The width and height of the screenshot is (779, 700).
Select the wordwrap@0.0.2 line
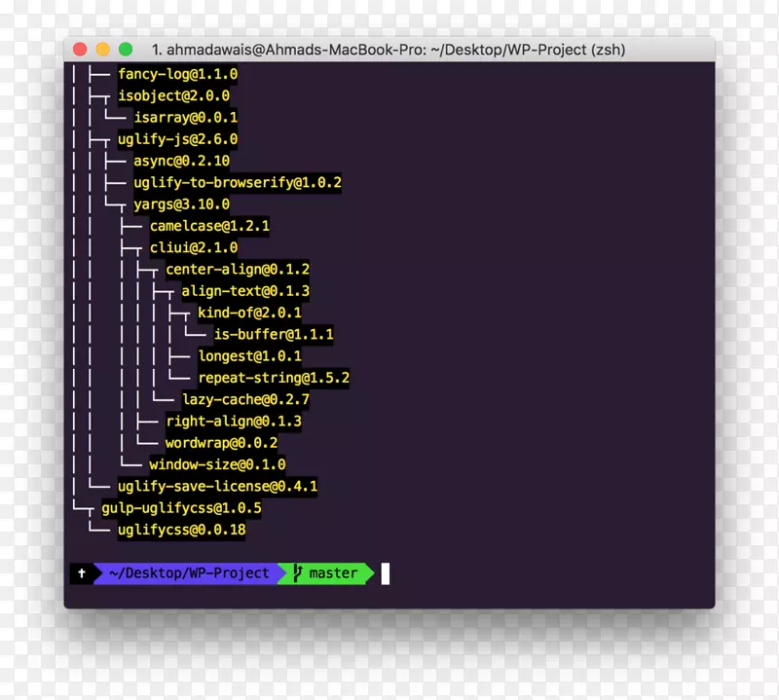coord(222,443)
